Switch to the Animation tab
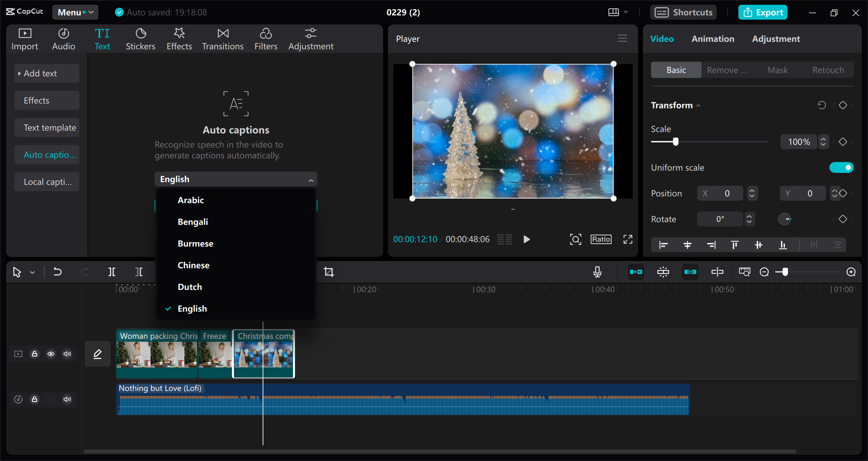Viewport: 868px width, 461px height. (x=713, y=39)
